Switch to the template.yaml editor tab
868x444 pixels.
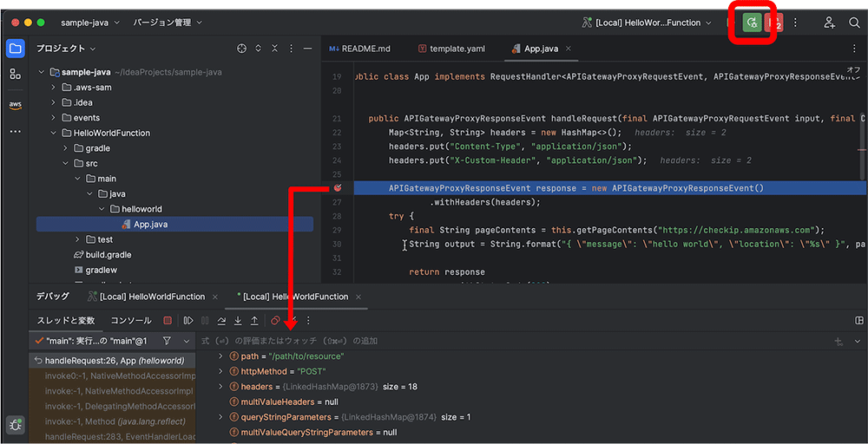[x=451, y=49]
